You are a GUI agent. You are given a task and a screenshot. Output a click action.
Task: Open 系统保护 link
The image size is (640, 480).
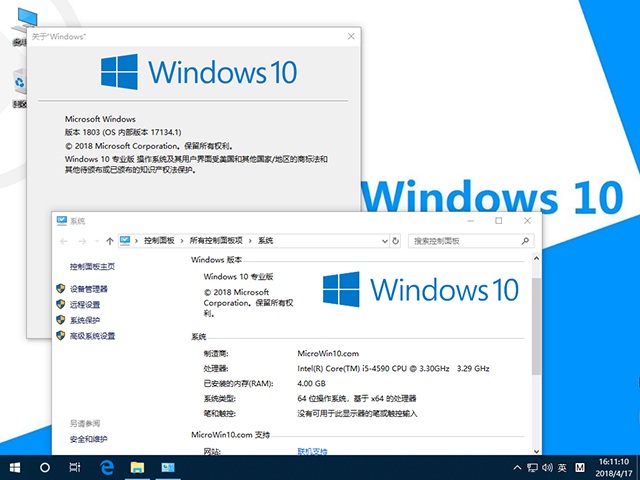click(x=85, y=320)
